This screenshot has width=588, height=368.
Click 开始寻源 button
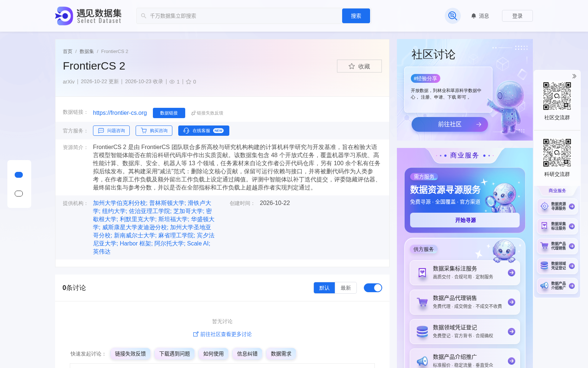point(465,220)
